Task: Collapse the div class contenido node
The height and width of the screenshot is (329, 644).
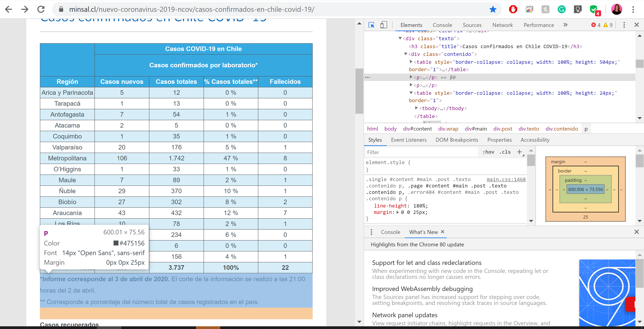Action: (406, 54)
